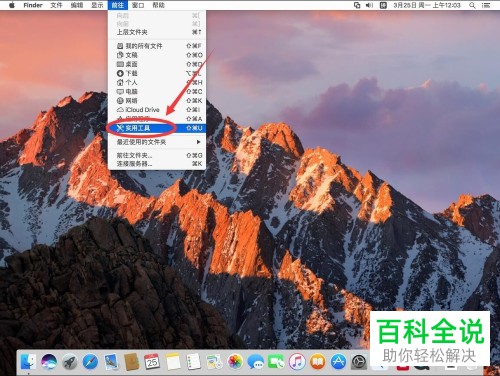Launch FaceTime from the Dock
500x376 pixels.
[276, 362]
